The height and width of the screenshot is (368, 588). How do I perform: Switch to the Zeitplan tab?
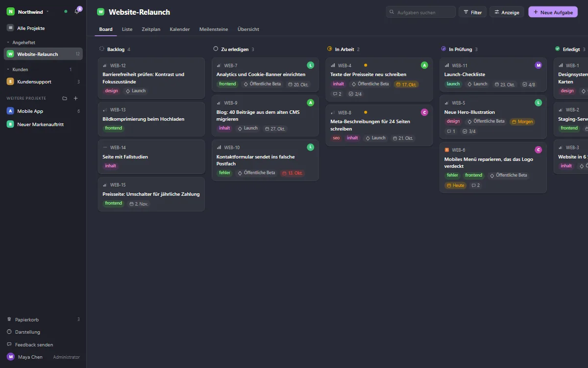(x=151, y=29)
